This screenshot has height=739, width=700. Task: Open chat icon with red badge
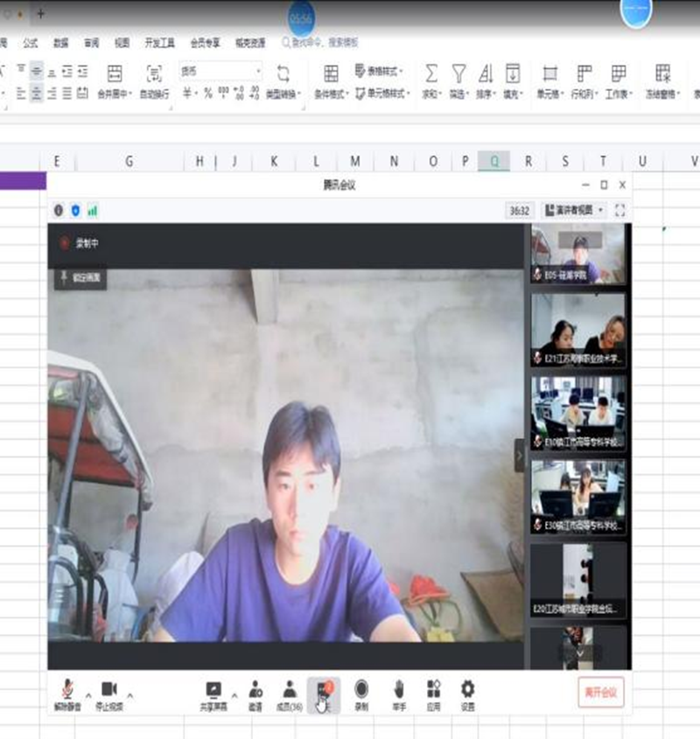click(x=324, y=693)
